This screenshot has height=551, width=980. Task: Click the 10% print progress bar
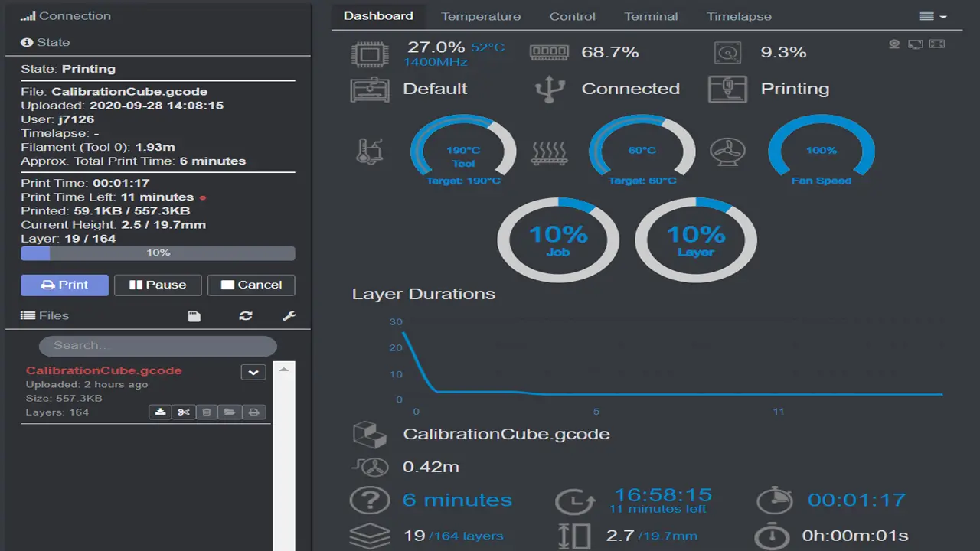[158, 253]
